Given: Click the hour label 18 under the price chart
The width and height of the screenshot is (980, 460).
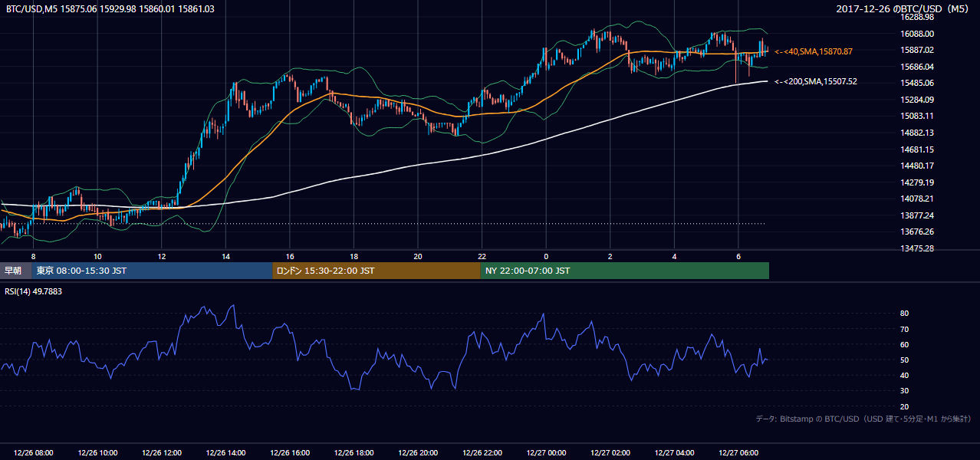Looking at the screenshot, I should pos(354,256).
